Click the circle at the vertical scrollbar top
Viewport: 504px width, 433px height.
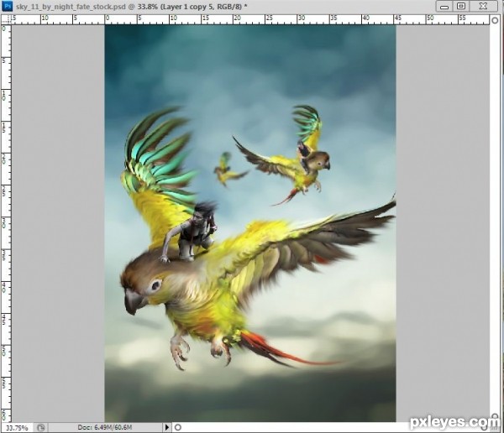tap(495, 20)
